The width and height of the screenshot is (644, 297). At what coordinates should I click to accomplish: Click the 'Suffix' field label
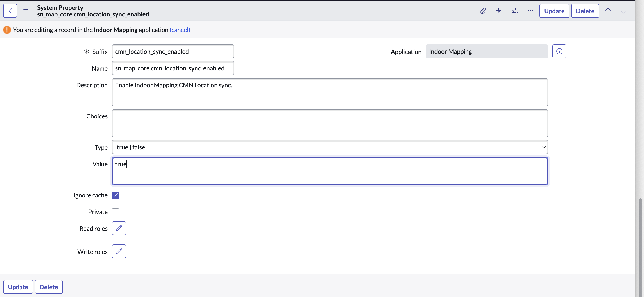coord(100,52)
